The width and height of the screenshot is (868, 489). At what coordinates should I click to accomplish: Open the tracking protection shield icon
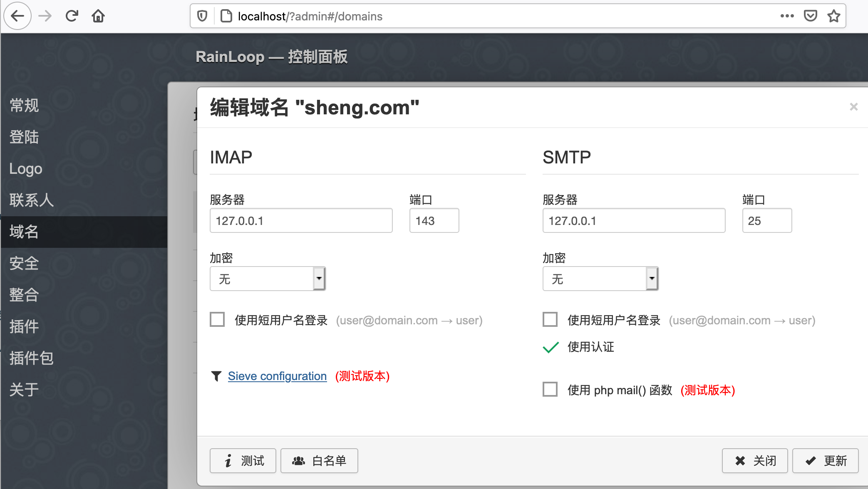[x=202, y=15]
